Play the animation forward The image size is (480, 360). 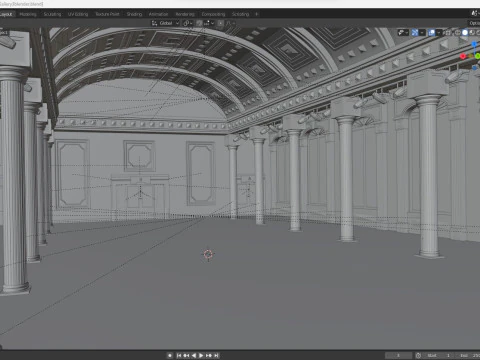click(x=201, y=355)
